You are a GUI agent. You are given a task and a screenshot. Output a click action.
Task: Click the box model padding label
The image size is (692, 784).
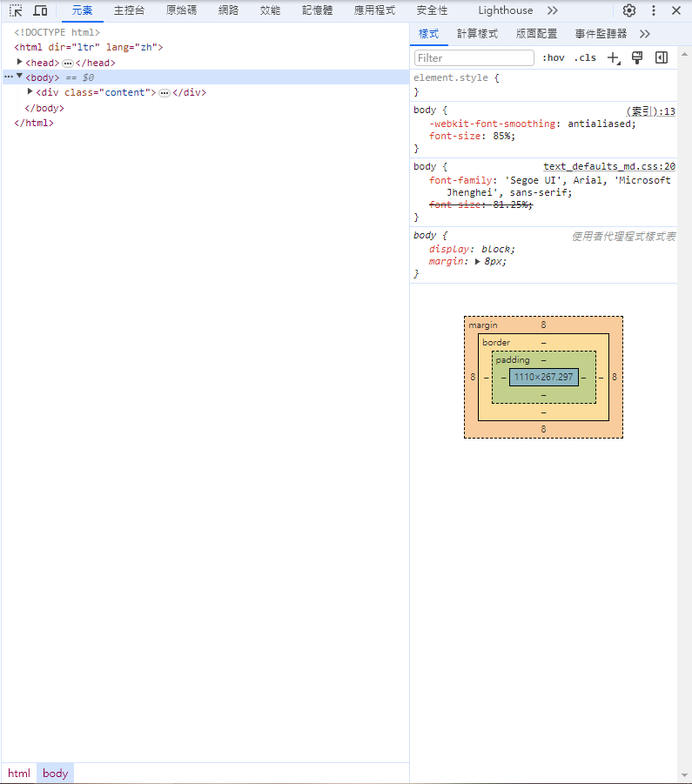[x=513, y=360]
